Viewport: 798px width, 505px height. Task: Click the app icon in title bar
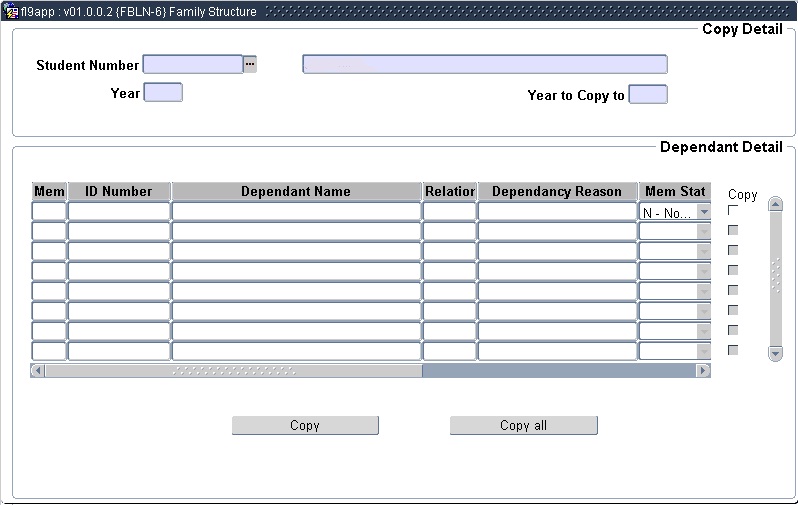coord(11,12)
